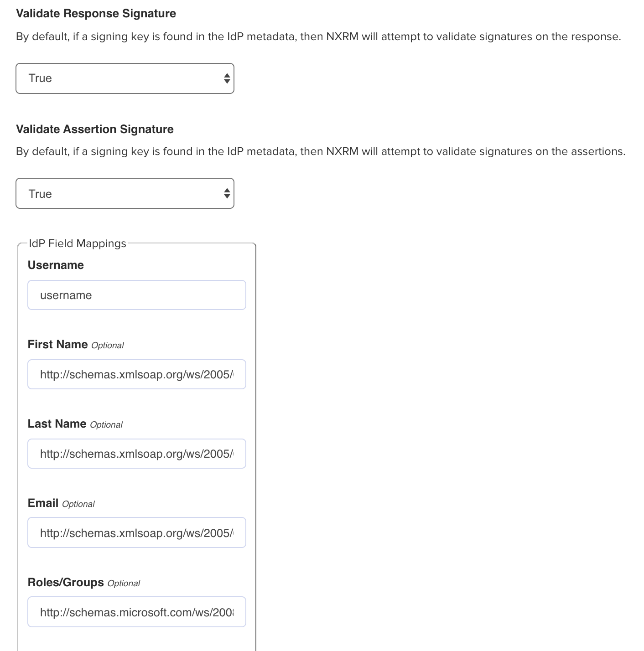Click the IdP Field Mappings legend
This screenshot has width=644, height=651.
pos(77,243)
